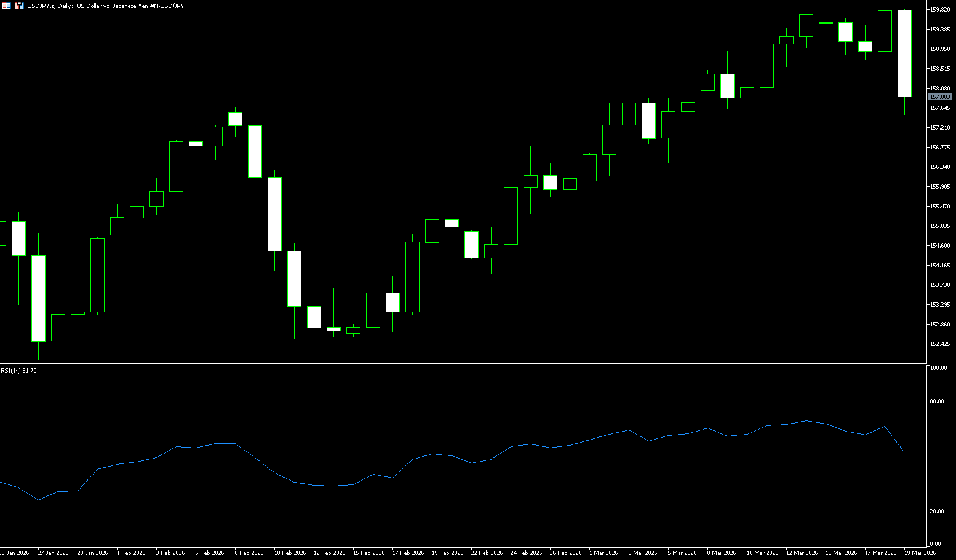Click the RSI 80.00 level label

click(x=937, y=401)
